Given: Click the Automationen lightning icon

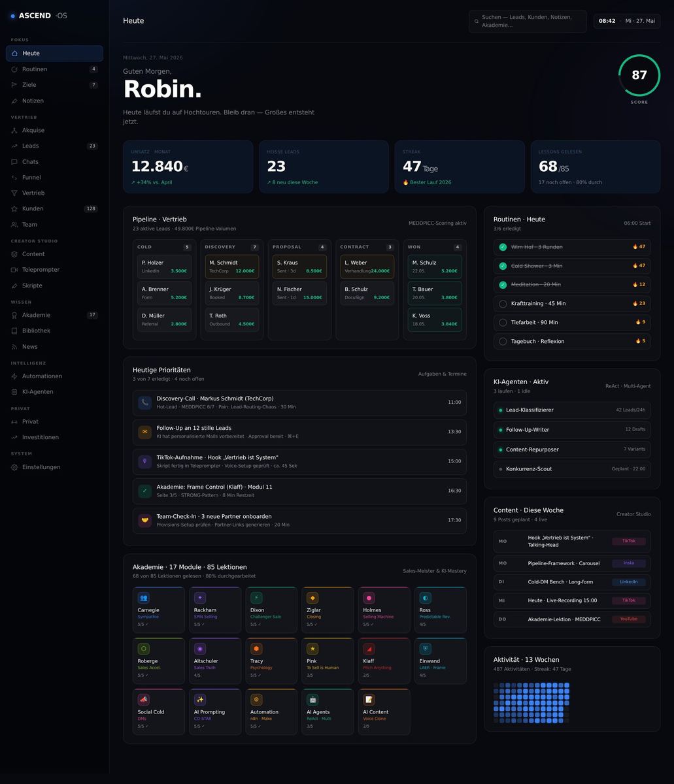Looking at the screenshot, I should (x=14, y=376).
